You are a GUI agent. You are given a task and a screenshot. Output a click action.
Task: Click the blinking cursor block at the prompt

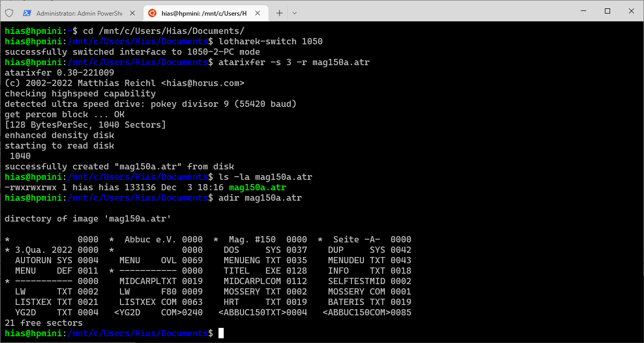[x=221, y=333]
